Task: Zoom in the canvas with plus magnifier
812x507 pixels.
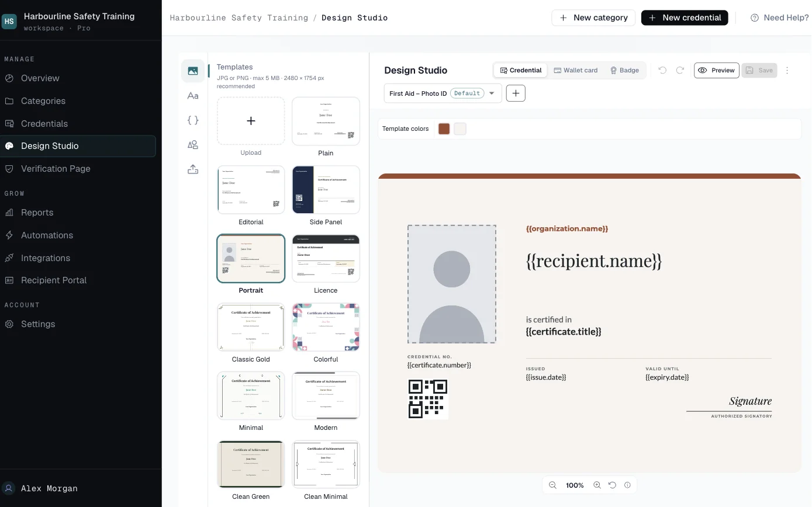Action: [597, 485]
